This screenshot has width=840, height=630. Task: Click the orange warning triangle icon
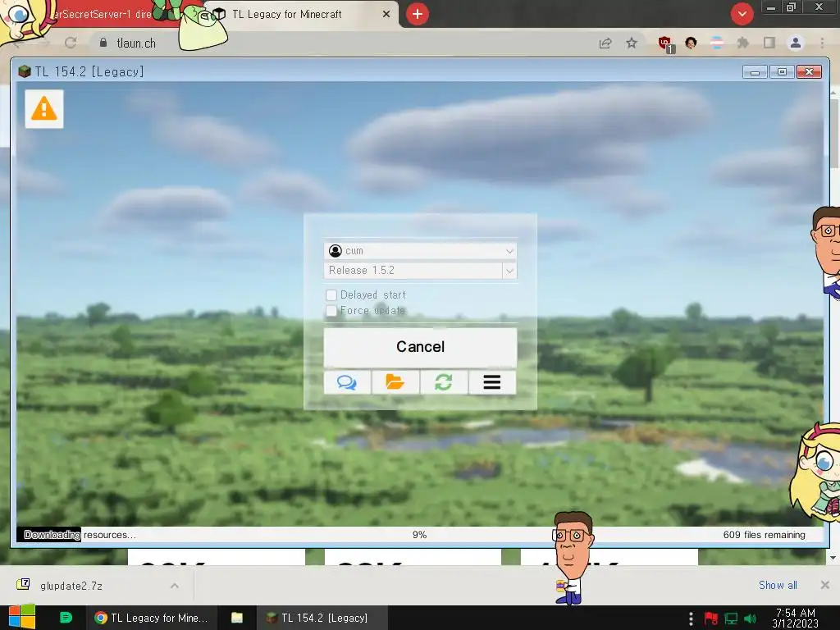(x=44, y=109)
